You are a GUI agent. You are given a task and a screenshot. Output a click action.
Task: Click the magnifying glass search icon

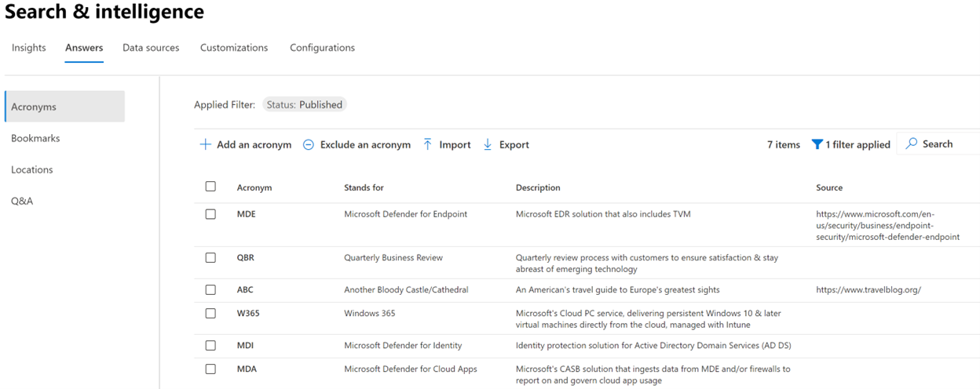(912, 144)
